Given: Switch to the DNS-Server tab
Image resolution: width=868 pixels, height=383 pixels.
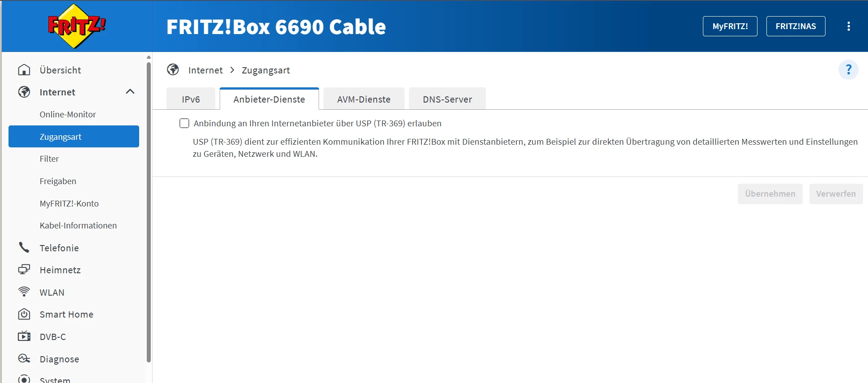Looking at the screenshot, I should (x=447, y=99).
